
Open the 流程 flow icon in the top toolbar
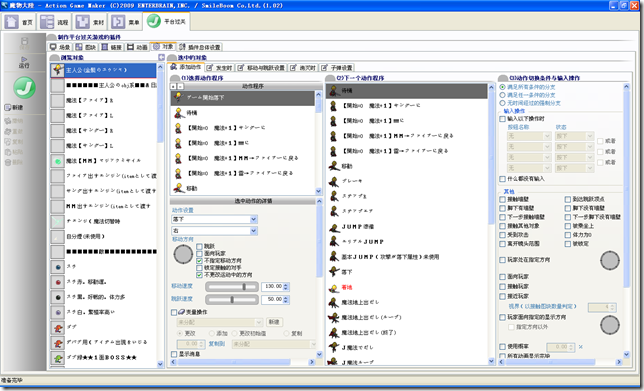pyautogui.click(x=47, y=22)
